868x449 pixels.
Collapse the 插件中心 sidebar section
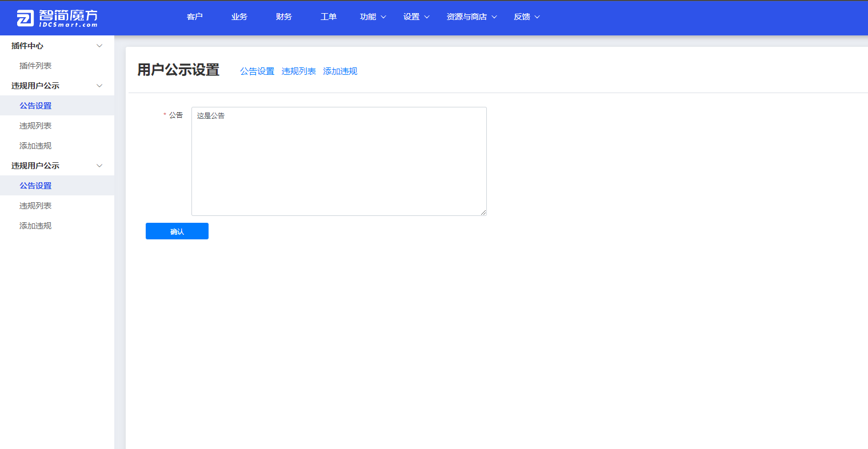(57, 46)
